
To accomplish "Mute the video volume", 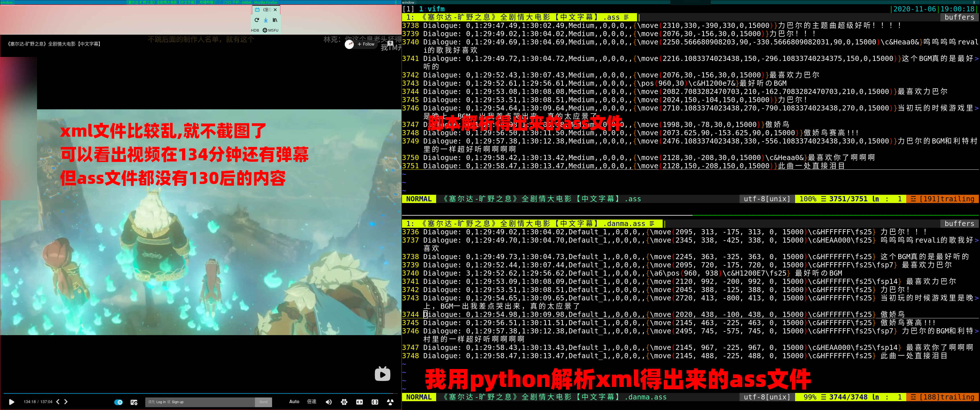I will coord(329,402).
